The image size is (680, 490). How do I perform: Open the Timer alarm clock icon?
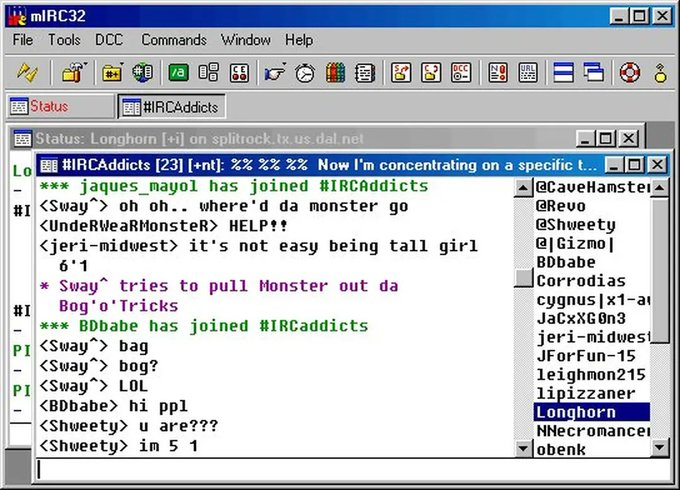[305, 72]
